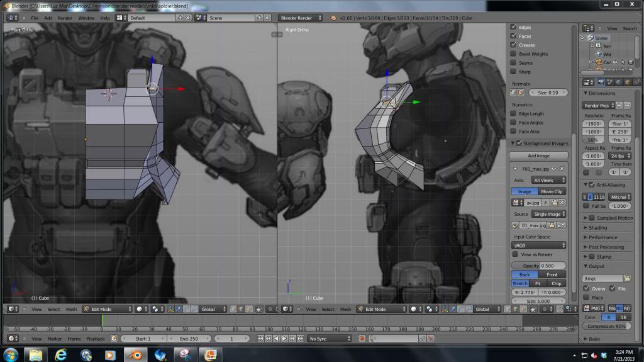644x362 pixels.
Task: Open the No Sync playback dropdown
Action: point(330,339)
